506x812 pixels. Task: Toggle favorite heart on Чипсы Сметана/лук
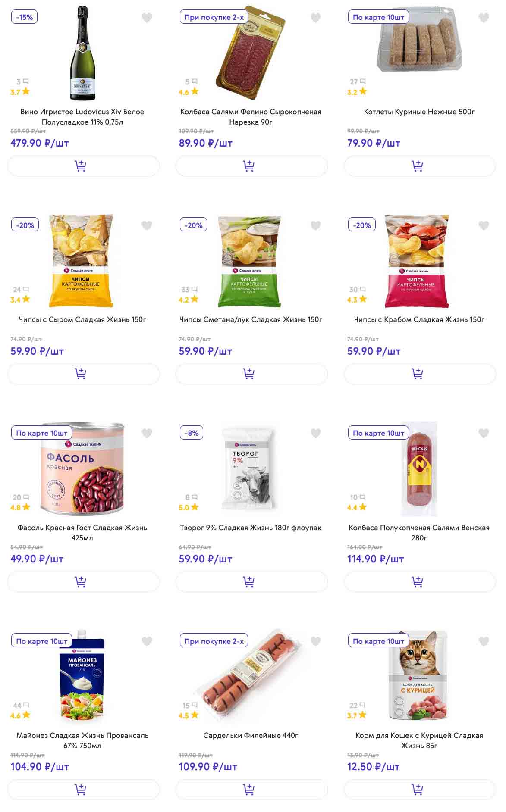coord(316,225)
